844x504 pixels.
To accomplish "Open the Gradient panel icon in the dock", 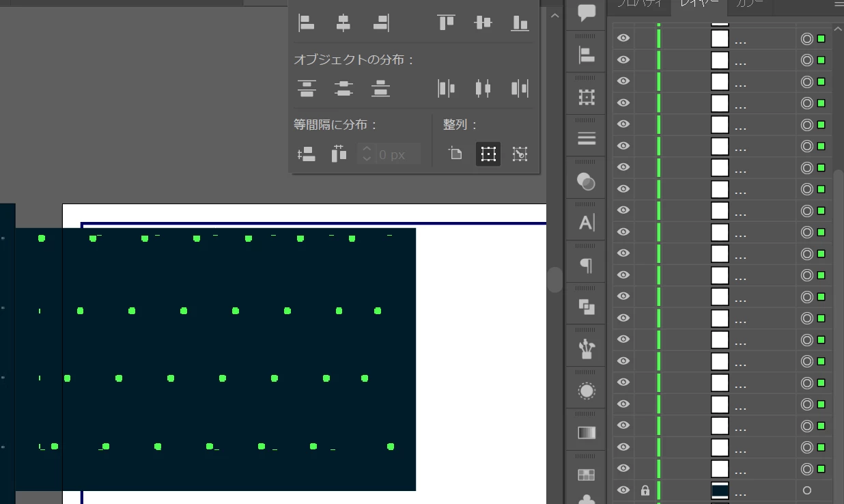I will [x=587, y=433].
